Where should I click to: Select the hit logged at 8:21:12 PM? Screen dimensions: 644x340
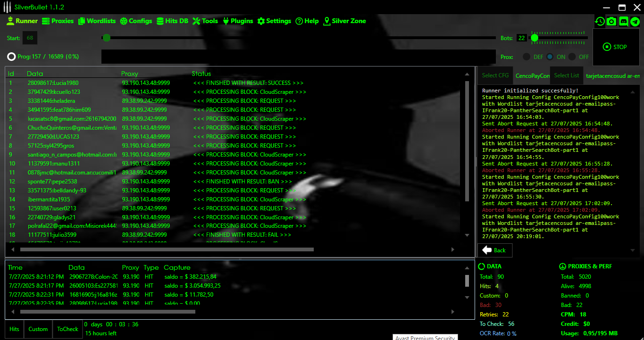[234, 277]
